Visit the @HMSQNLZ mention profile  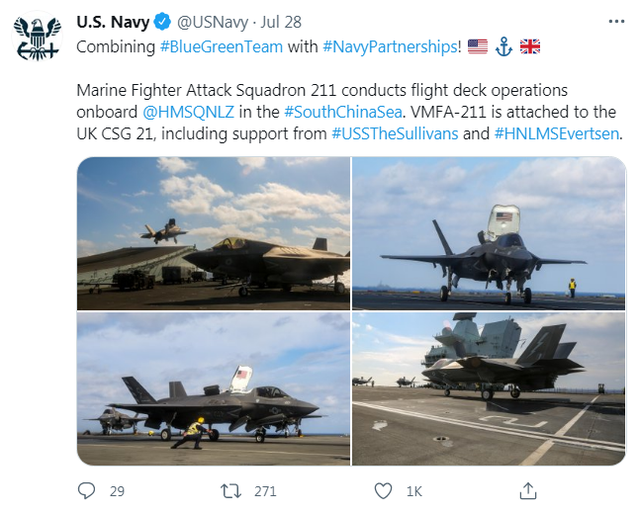point(188,111)
